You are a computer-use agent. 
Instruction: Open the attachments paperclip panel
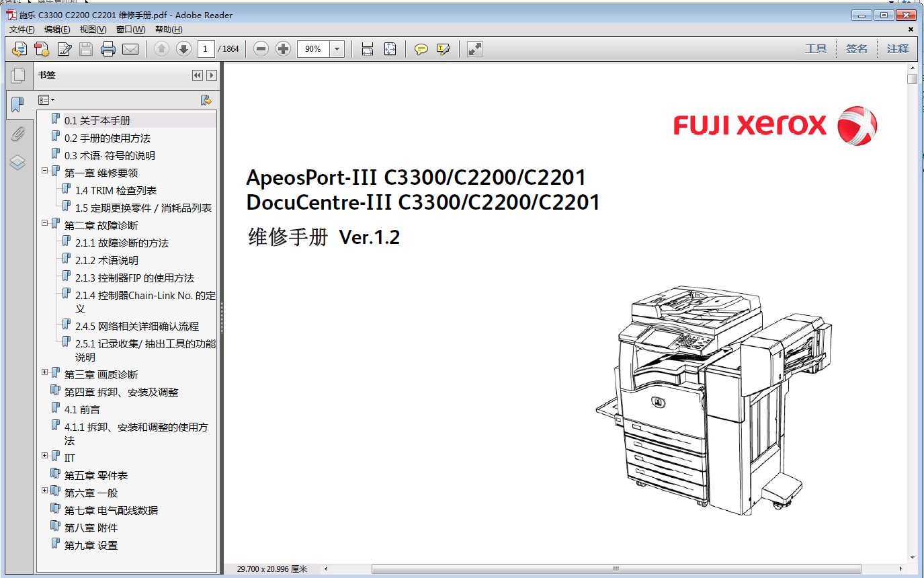tap(18, 133)
